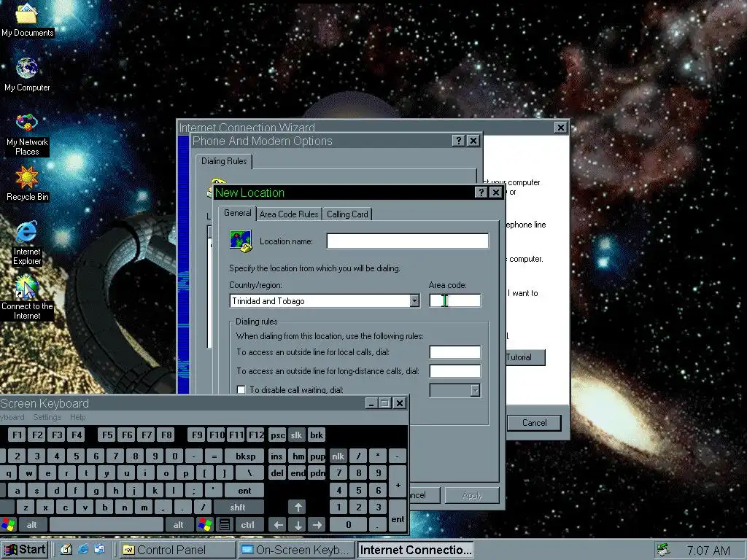Screen dimensions: 747x560
Task: Click the numpad 5 key
Action: point(359,490)
